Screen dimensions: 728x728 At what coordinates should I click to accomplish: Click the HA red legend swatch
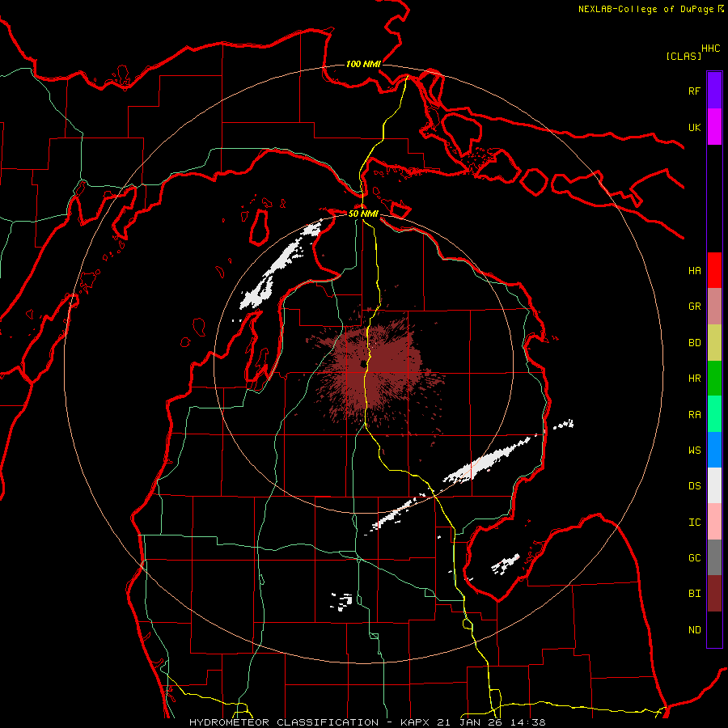point(714,270)
